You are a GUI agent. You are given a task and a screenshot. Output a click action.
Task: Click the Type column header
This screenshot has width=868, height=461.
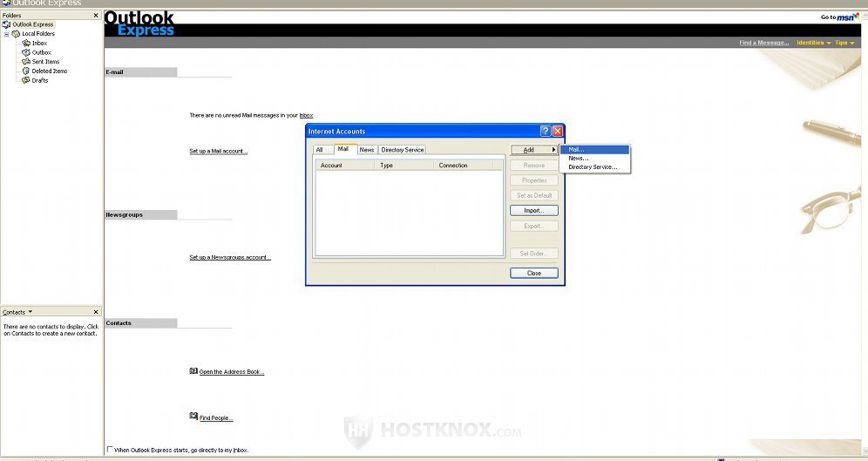(x=404, y=166)
